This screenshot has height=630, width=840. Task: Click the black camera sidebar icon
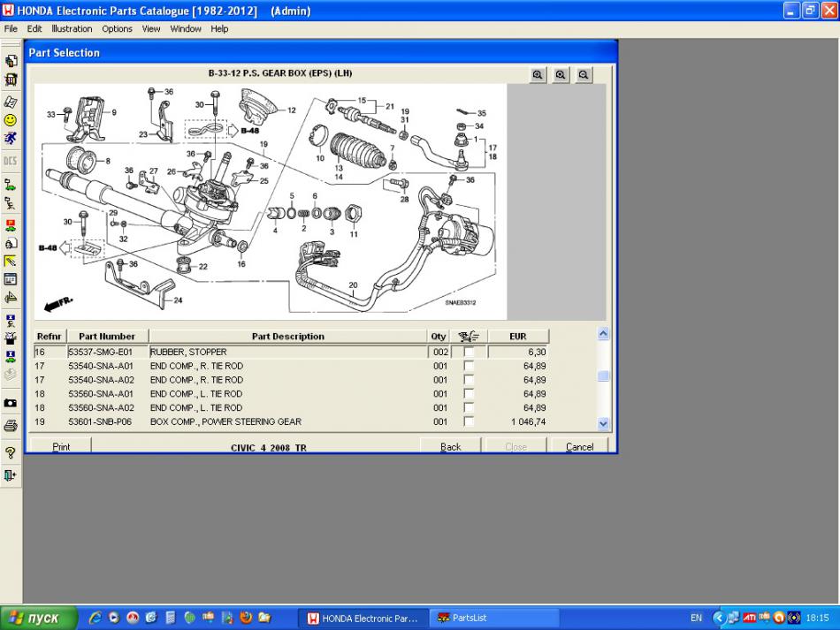pyautogui.click(x=11, y=403)
